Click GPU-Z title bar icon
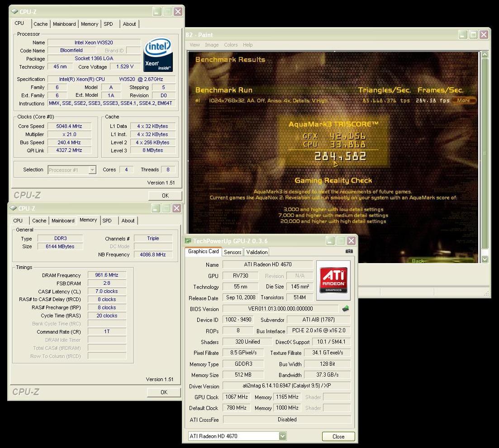This screenshot has height=448, width=499. [188, 241]
